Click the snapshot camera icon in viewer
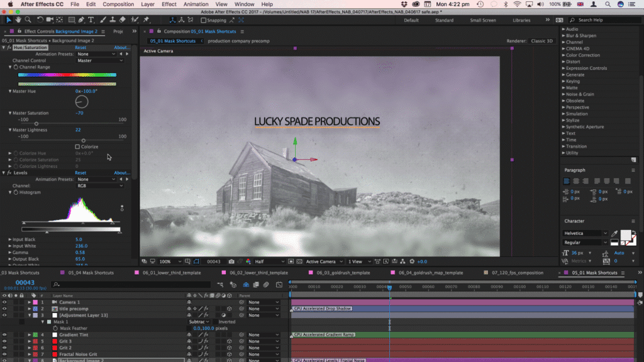 pyautogui.click(x=232, y=261)
